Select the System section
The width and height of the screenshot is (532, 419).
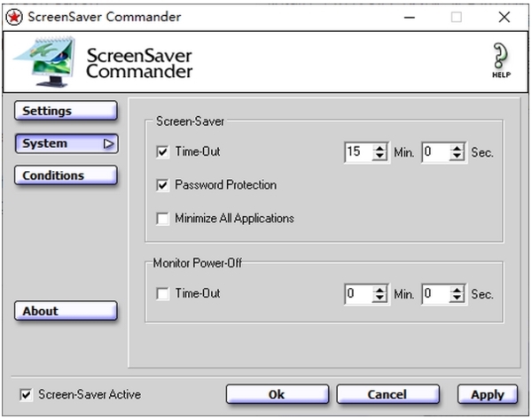[x=66, y=144]
